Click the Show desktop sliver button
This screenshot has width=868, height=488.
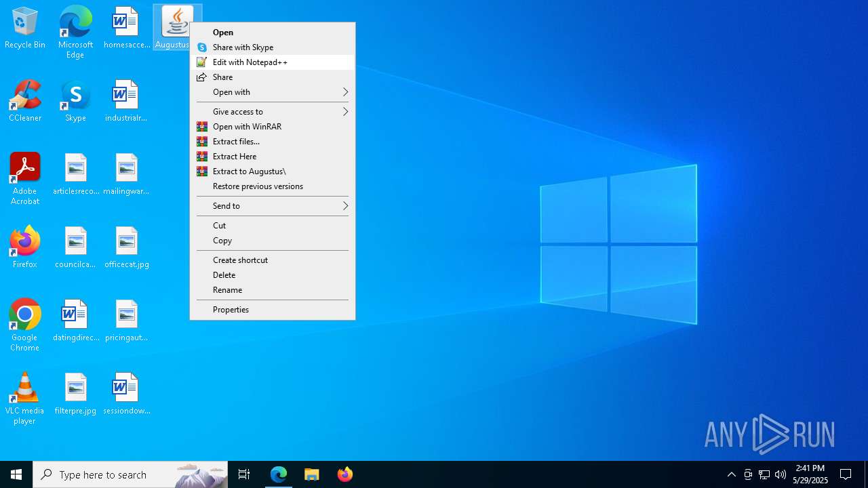(x=866, y=474)
